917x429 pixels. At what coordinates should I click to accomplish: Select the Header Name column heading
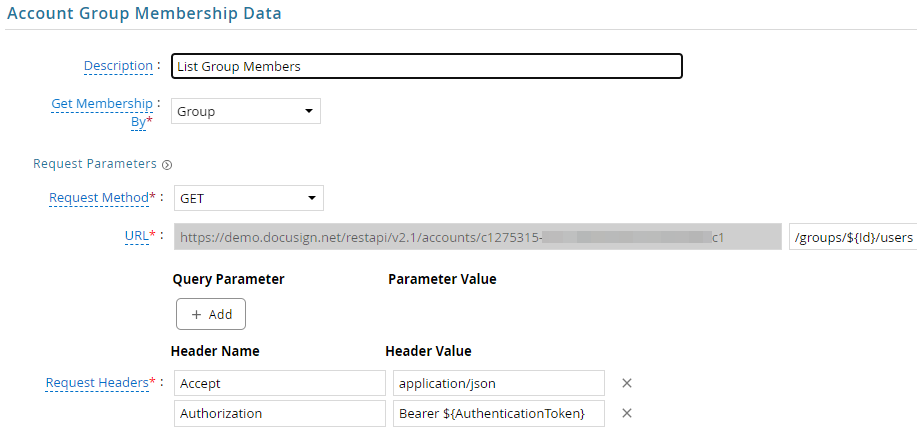[215, 351]
